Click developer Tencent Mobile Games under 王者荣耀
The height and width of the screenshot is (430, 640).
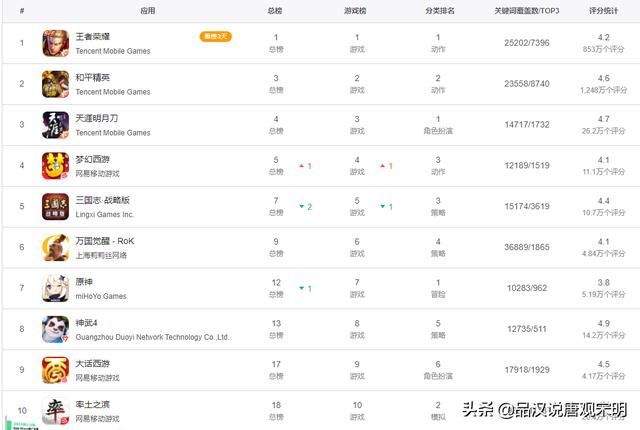click(113, 51)
